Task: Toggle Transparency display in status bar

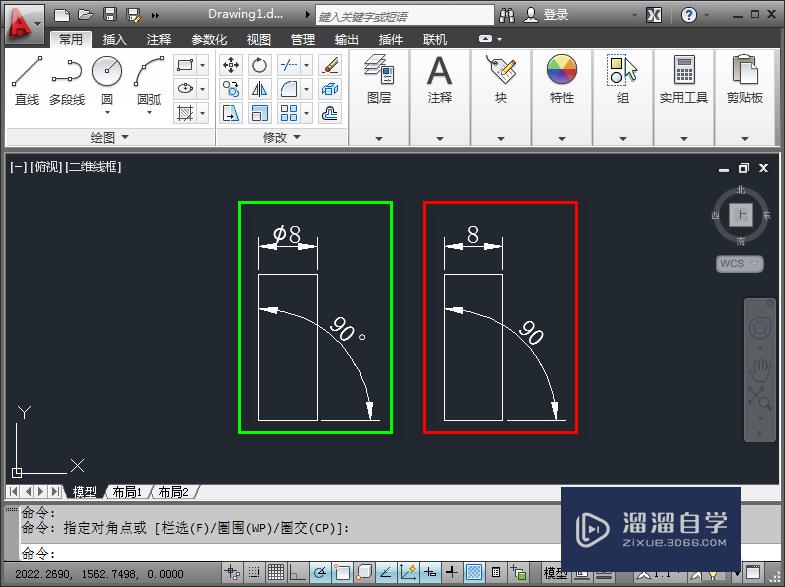Action: (x=474, y=572)
